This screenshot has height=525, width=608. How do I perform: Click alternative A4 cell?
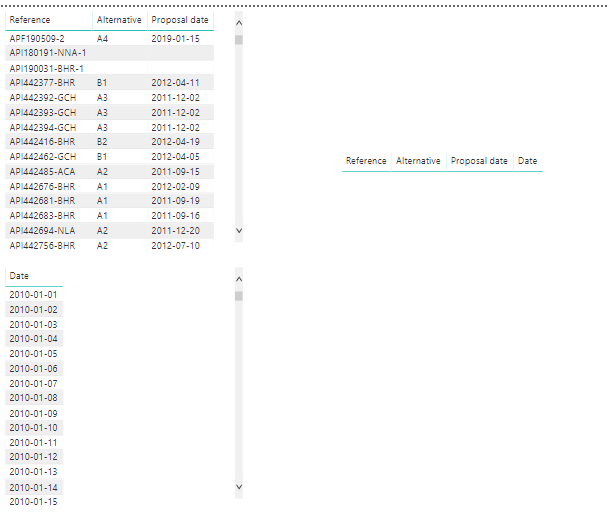[102, 38]
